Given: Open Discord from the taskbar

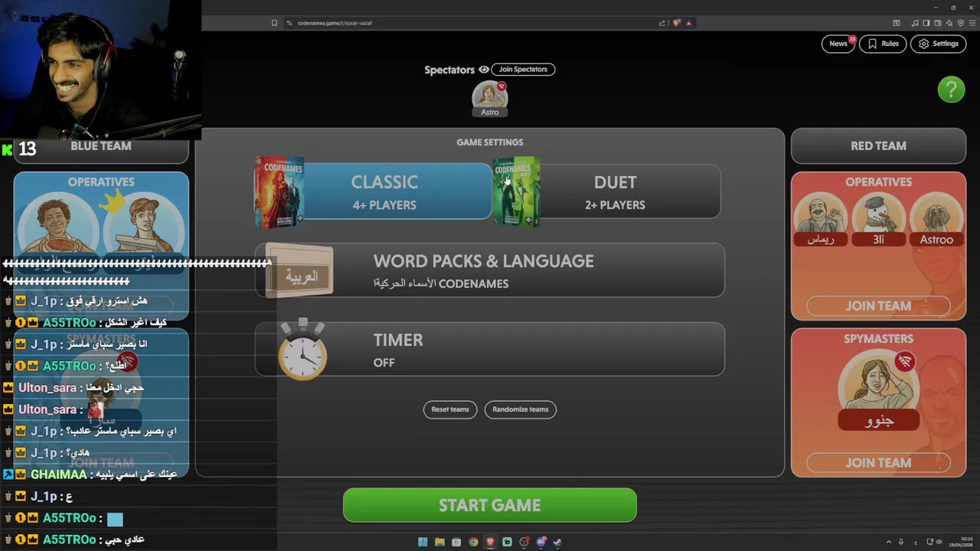Looking at the screenshot, I should pos(541,542).
